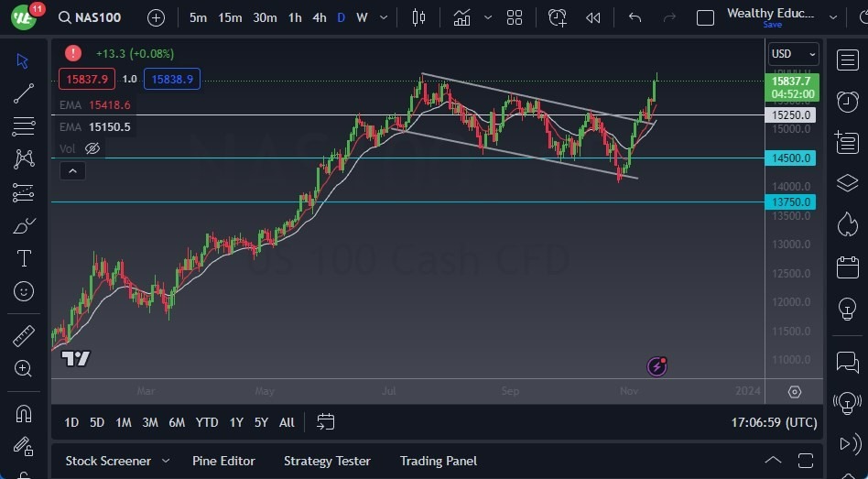Select the ruler measure tool
868x479 pixels.
24,335
